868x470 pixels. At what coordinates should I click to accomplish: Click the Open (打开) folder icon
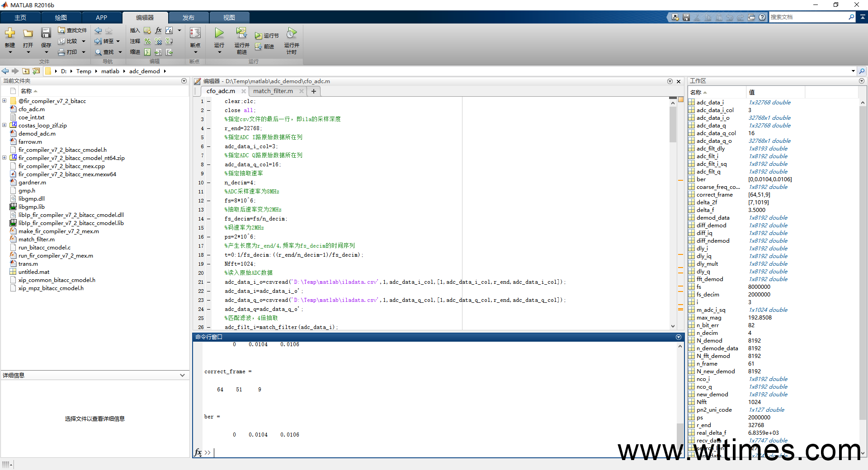[x=28, y=33]
